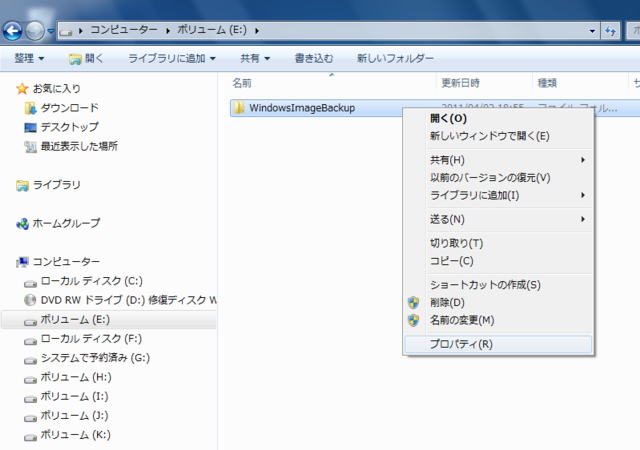640x450 pixels.
Task: Click the ライブラリ folder icon
Action: 22,186
